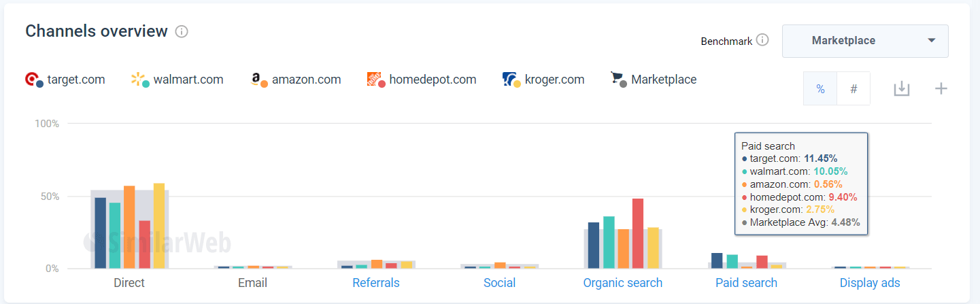Click the kroger.com logo icon
This screenshot has height=304, width=980.
click(511, 80)
